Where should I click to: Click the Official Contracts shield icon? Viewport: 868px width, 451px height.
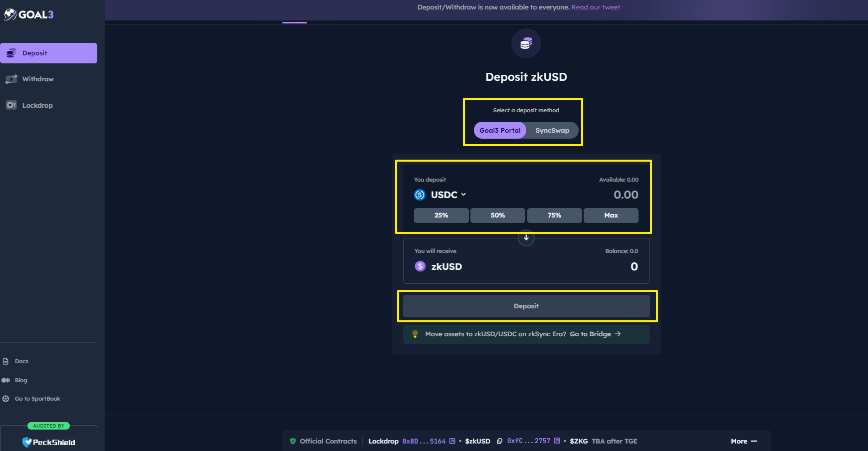[x=293, y=441]
